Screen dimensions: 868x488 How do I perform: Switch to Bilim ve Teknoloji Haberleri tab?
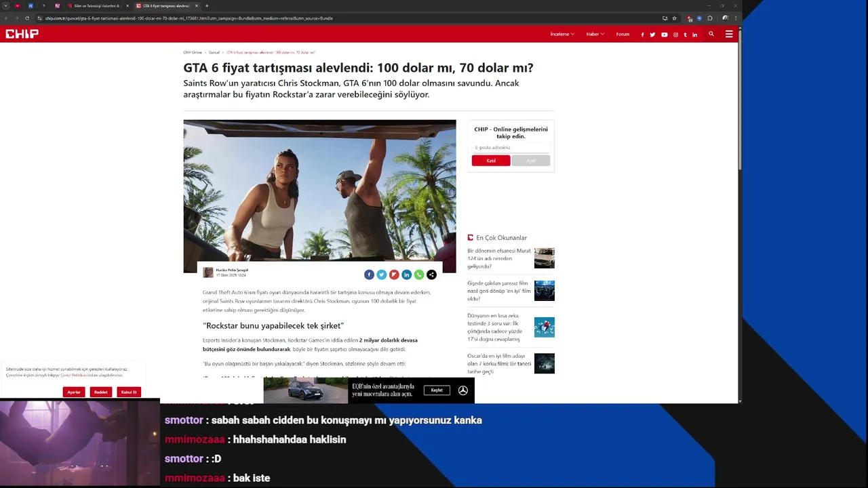pyautogui.click(x=98, y=6)
